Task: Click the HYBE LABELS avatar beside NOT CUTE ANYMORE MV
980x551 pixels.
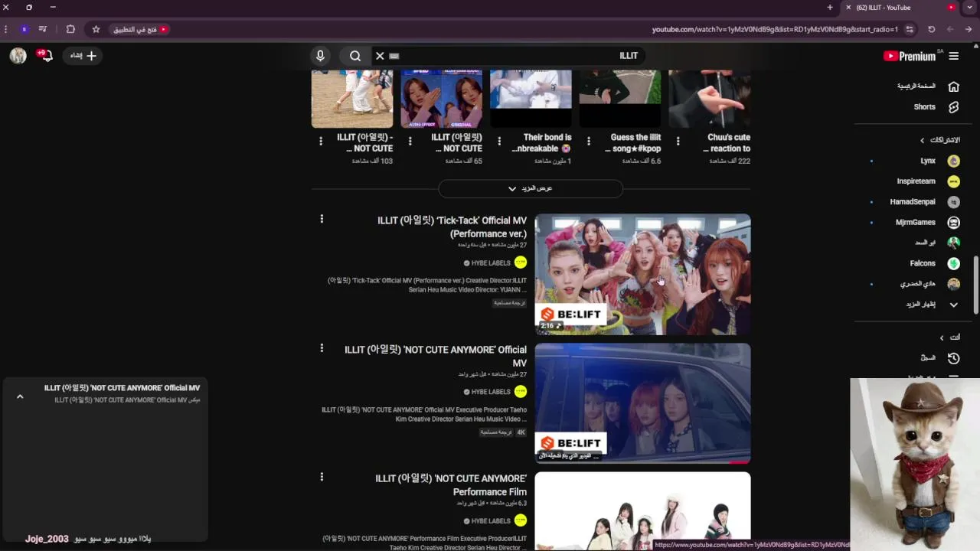Action: pyautogui.click(x=521, y=392)
